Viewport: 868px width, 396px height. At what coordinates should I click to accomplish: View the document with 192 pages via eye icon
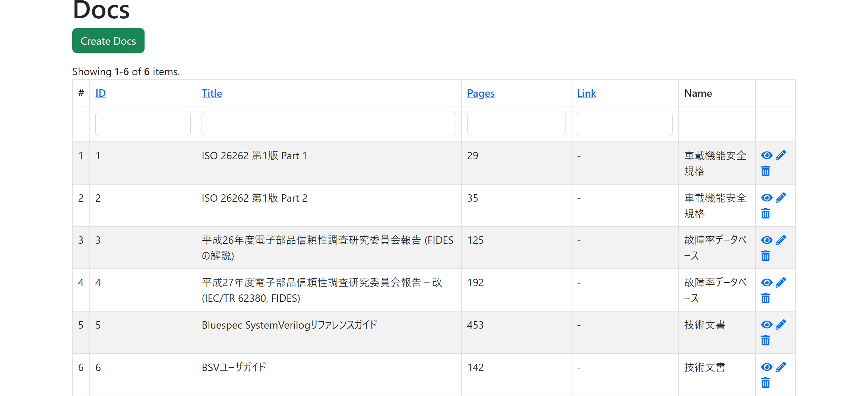point(766,282)
